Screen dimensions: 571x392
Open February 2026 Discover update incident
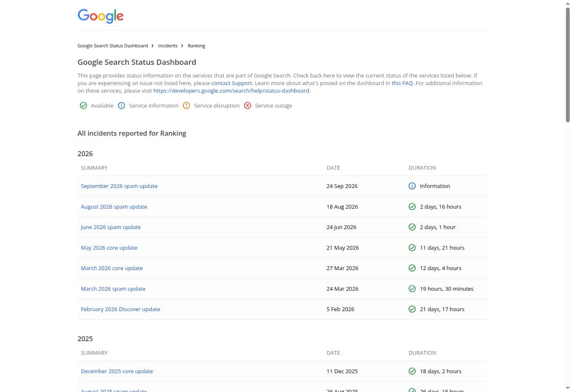(120, 309)
